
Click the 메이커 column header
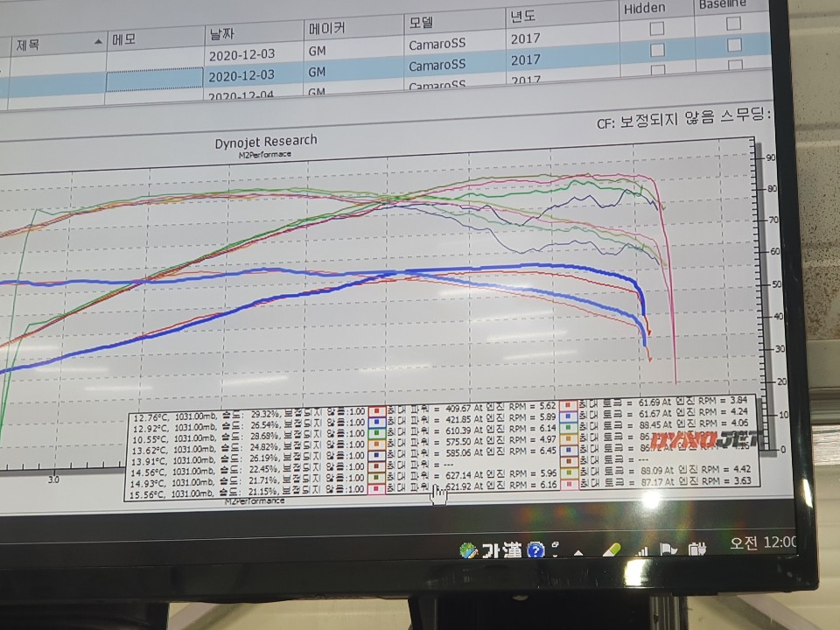coord(353,28)
